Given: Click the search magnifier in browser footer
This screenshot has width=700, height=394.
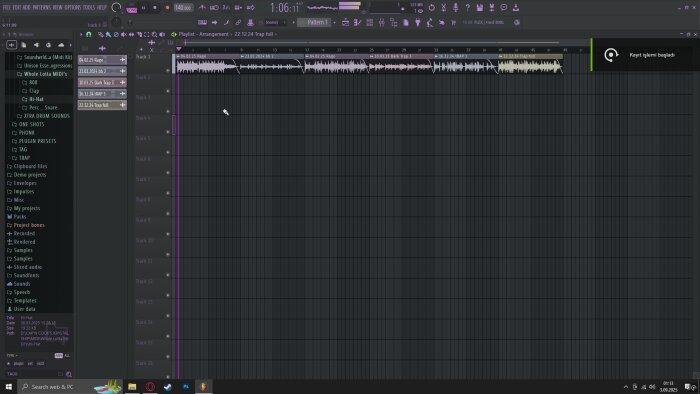Looking at the screenshot, I should coord(69,374).
